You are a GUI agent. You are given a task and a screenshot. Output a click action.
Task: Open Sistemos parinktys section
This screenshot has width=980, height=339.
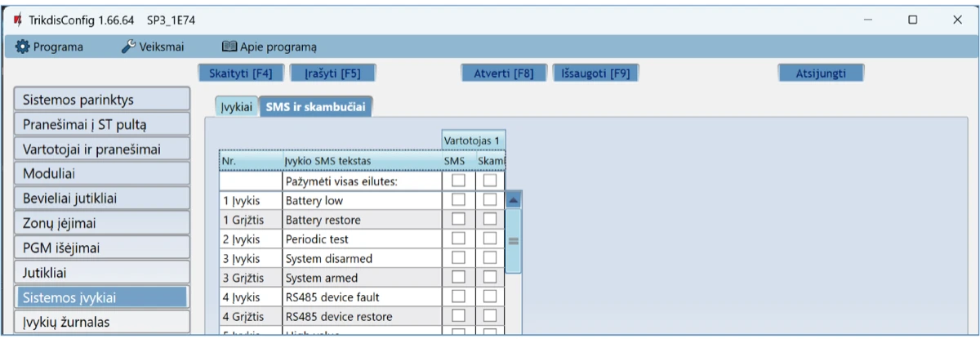pyautogui.click(x=102, y=100)
